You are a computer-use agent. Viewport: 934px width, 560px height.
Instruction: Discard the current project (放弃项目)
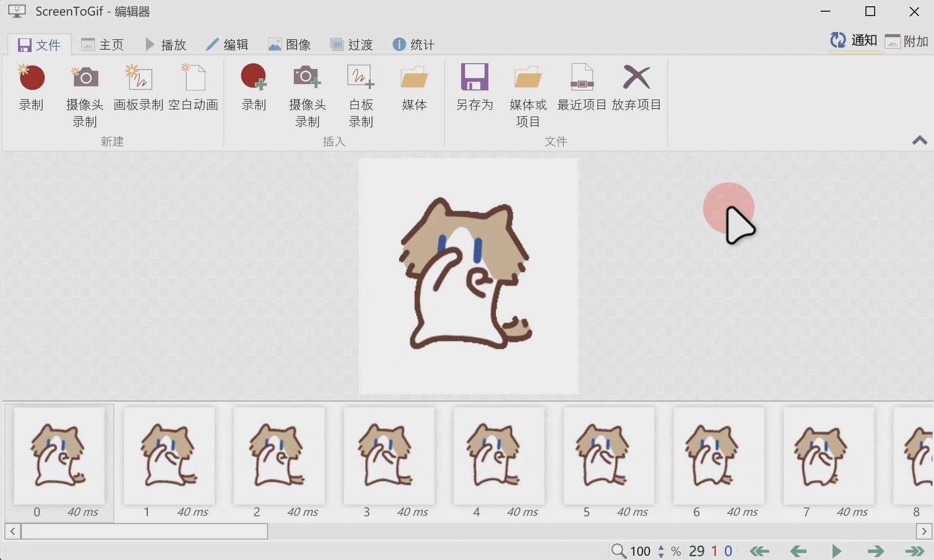pos(636,88)
